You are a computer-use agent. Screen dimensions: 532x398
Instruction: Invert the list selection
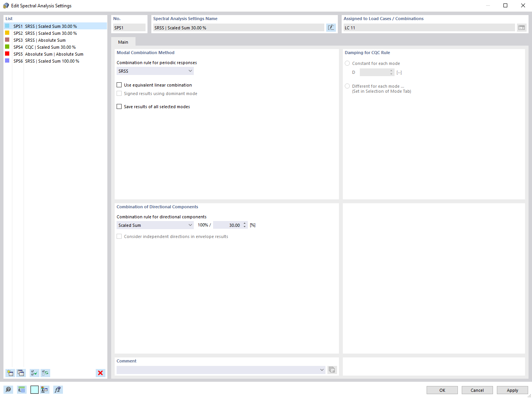(x=45, y=373)
